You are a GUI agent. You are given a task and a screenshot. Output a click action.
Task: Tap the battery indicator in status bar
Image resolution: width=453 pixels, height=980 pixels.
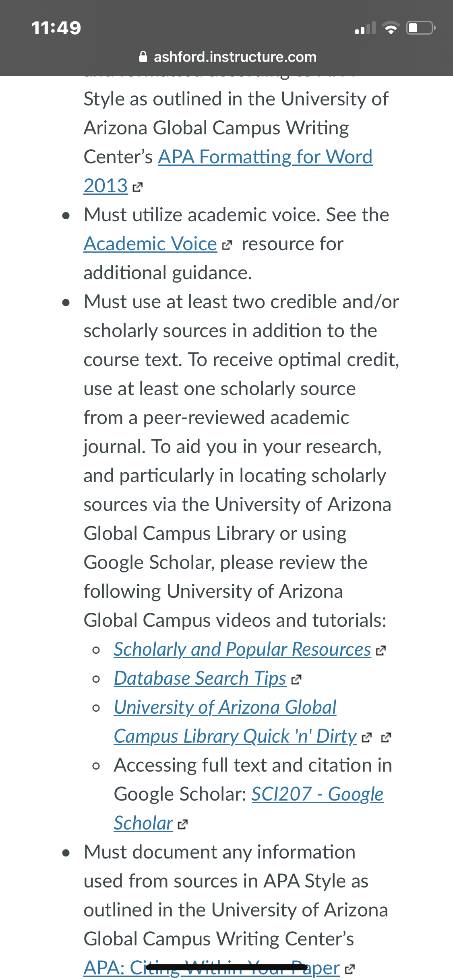[421, 28]
